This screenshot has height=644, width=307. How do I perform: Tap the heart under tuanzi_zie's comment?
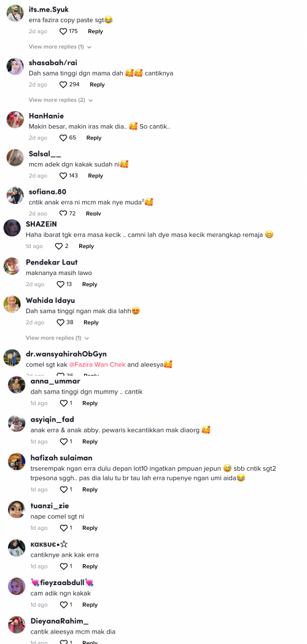pyautogui.click(x=64, y=528)
